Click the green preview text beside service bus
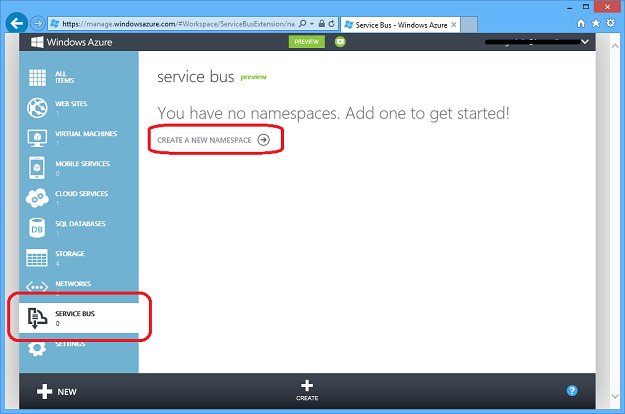Viewport: 625px width, 414px height. pos(253,77)
